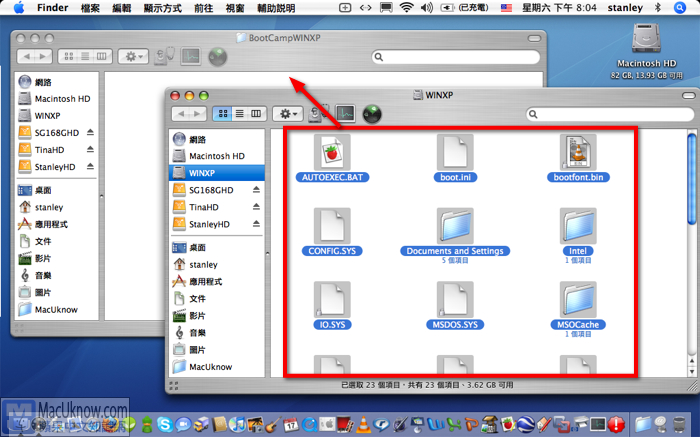Select the CONFIG.SYS file
The height and width of the screenshot is (437, 700).
coord(332,226)
